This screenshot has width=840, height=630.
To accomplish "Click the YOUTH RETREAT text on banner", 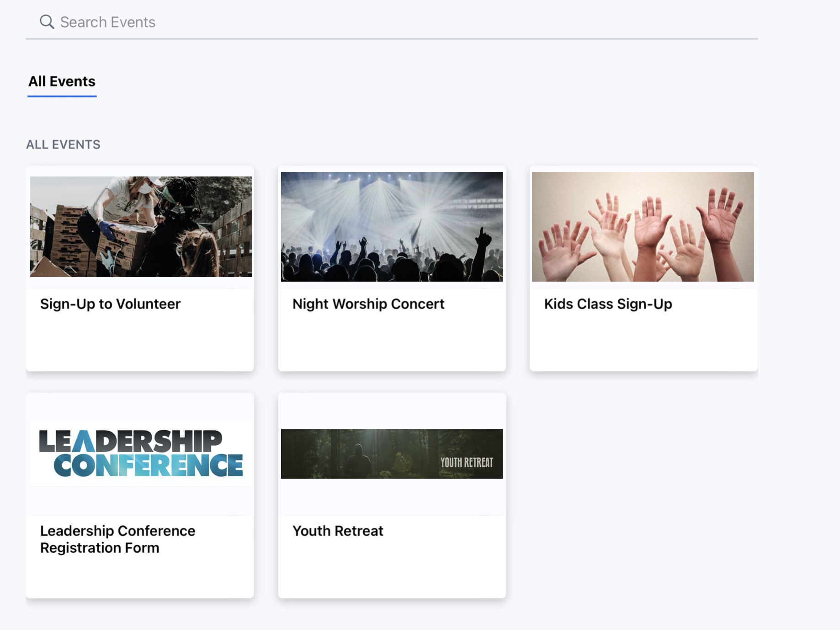I will [x=467, y=463].
